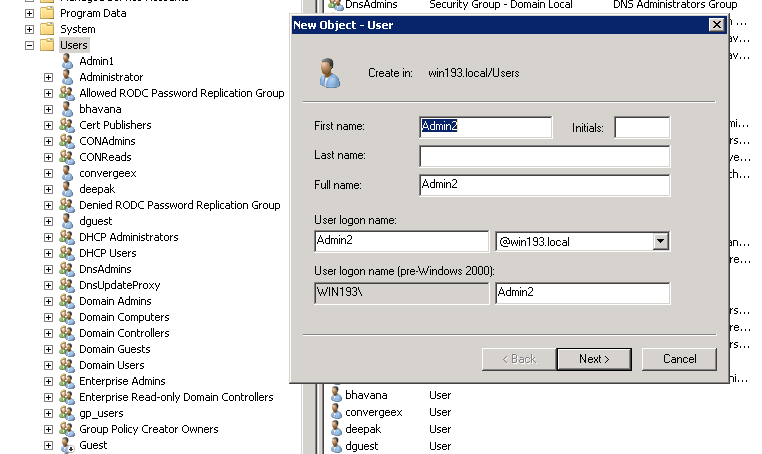Click the Admin1 user icon in tree
The height and width of the screenshot is (454, 762).
point(67,61)
